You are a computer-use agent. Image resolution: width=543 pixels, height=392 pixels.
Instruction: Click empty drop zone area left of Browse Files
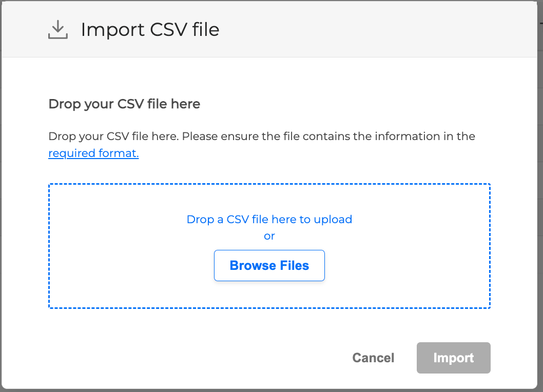click(x=128, y=266)
